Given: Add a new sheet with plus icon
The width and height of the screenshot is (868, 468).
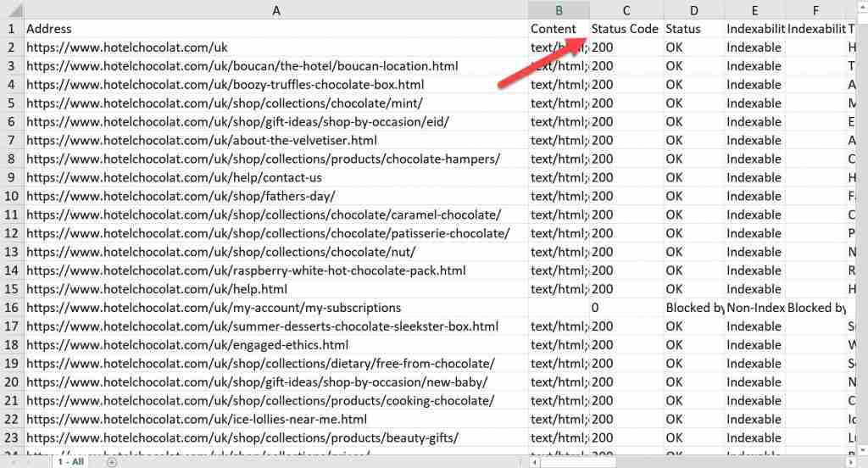Looking at the screenshot, I should pyautogui.click(x=112, y=462).
